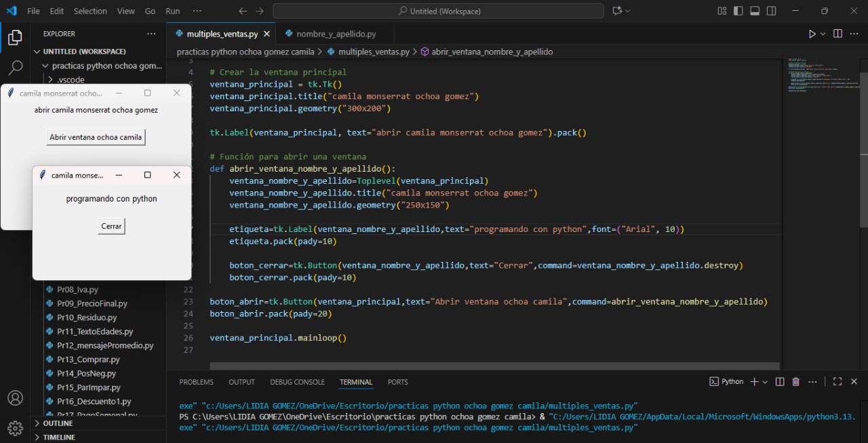Expand the OUTLINE section

(x=58, y=423)
